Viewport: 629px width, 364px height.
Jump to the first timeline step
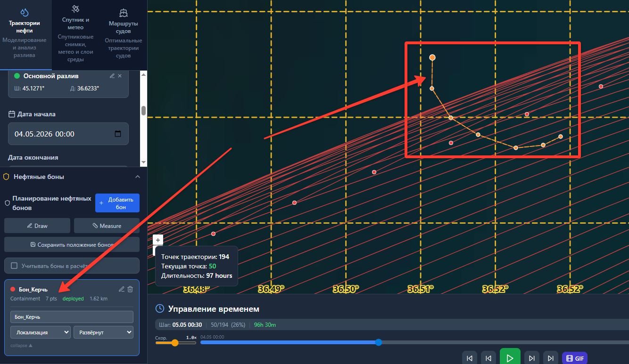(x=470, y=358)
